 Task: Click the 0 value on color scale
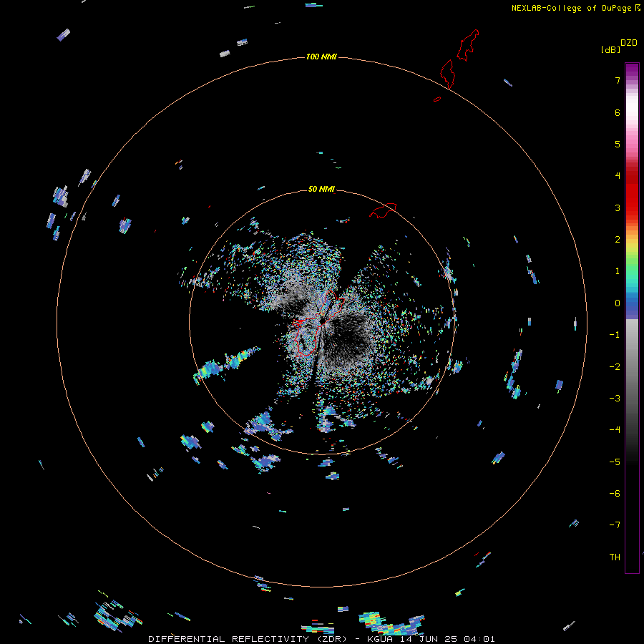click(618, 303)
